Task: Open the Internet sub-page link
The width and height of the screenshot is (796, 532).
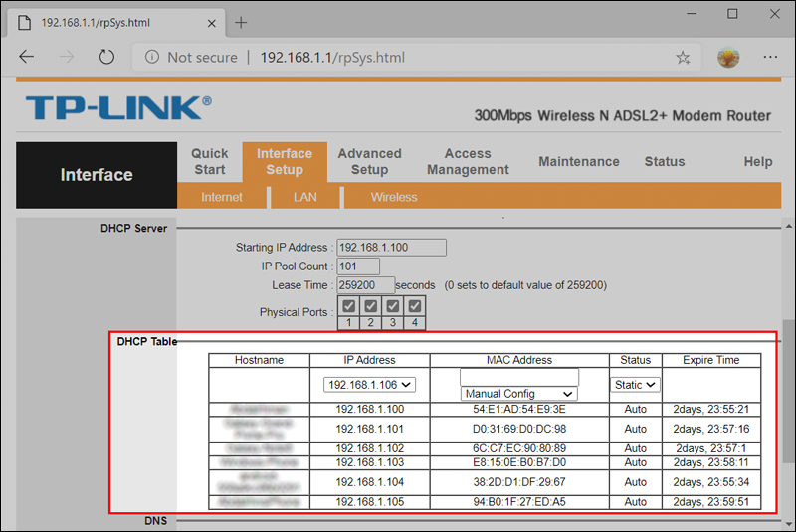Action: click(x=221, y=197)
